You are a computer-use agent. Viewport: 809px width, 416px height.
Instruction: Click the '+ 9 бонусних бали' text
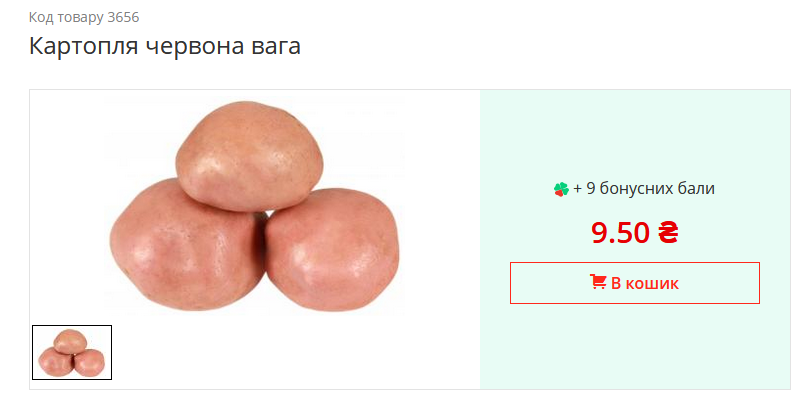644,188
